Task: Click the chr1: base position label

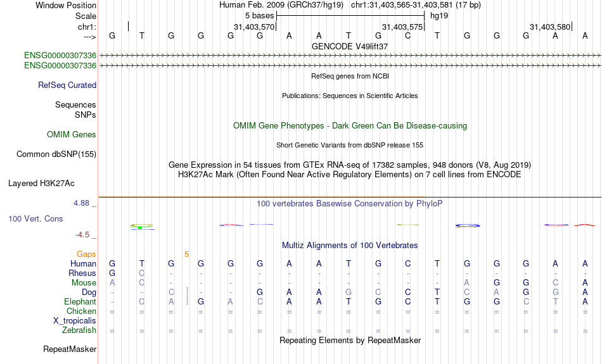Action: coord(87,27)
